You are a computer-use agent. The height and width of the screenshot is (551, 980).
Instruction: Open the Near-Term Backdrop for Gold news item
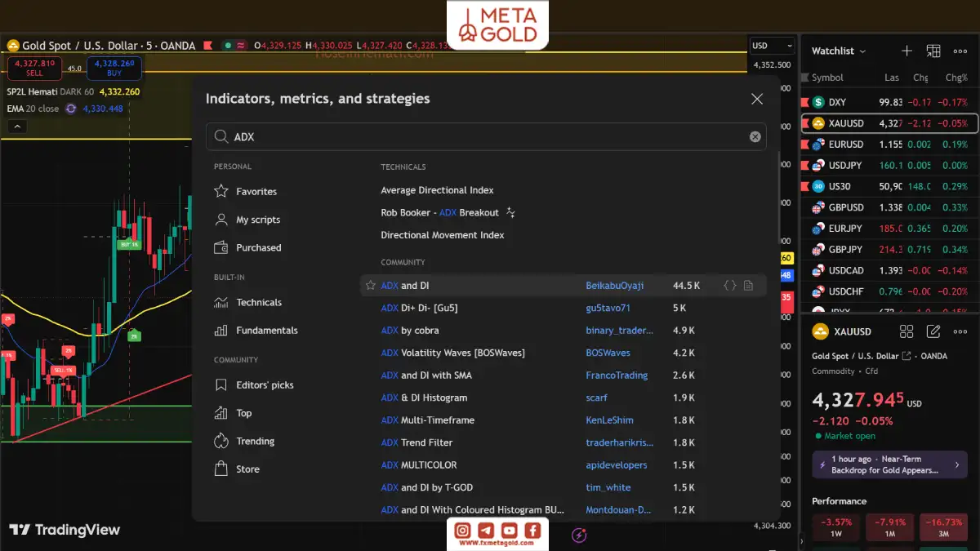[x=889, y=465]
